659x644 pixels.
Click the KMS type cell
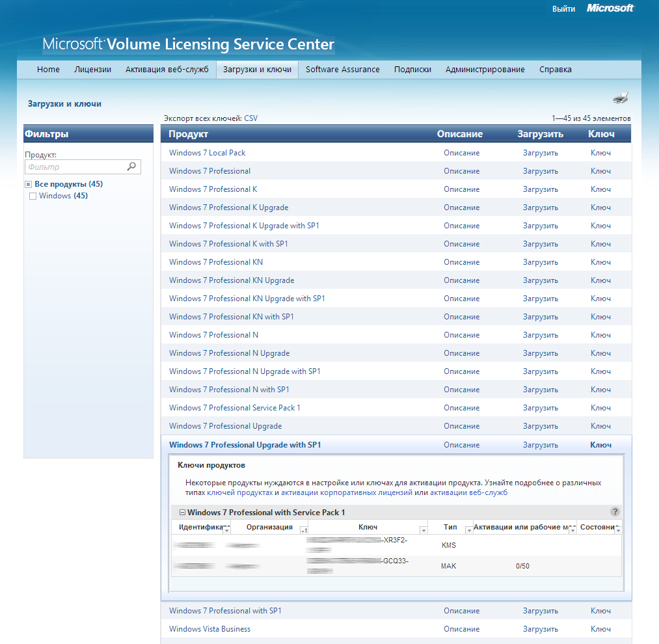tap(448, 545)
